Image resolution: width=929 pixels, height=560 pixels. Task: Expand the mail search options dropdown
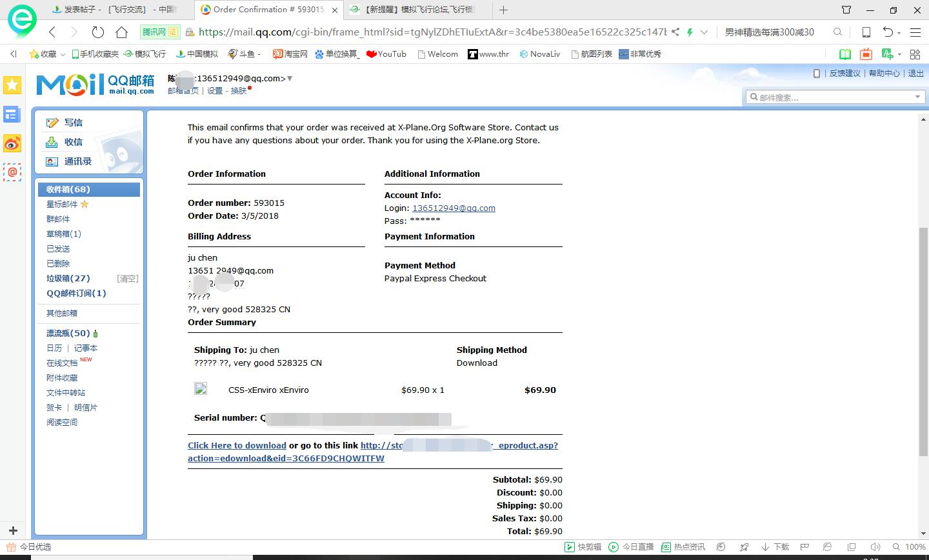(x=917, y=97)
